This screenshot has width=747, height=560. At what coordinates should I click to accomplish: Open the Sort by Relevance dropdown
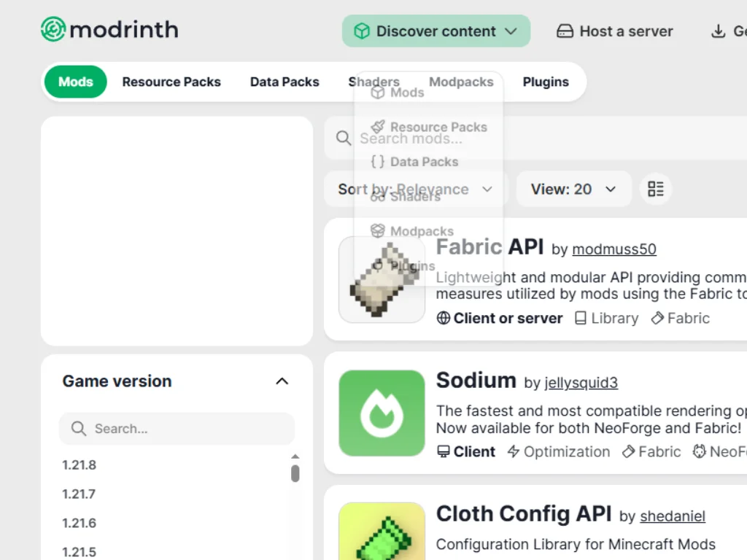pyautogui.click(x=415, y=189)
